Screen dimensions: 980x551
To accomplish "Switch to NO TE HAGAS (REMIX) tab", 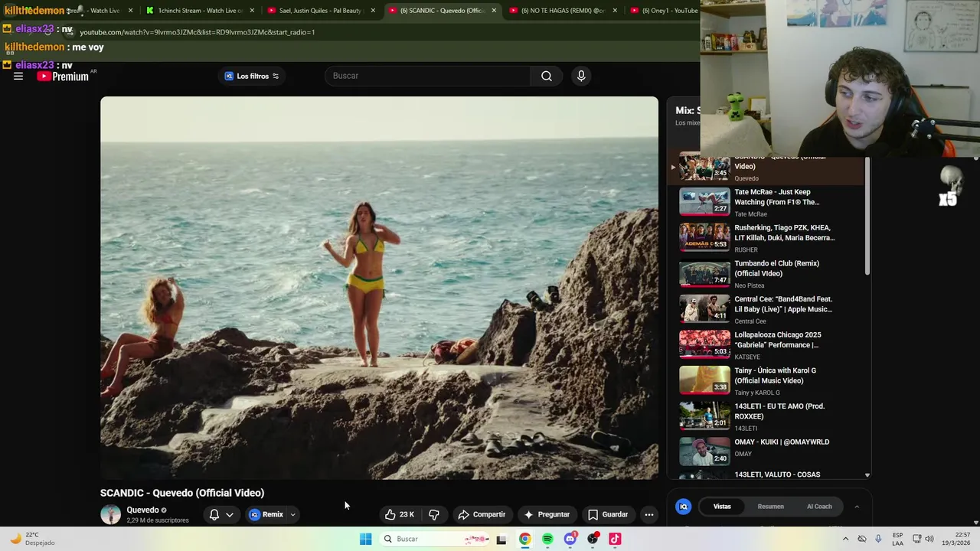I will [563, 11].
